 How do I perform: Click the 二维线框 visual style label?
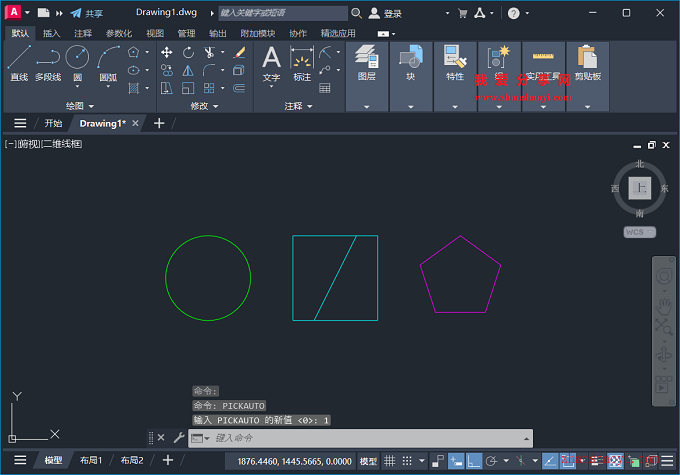tap(62, 144)
